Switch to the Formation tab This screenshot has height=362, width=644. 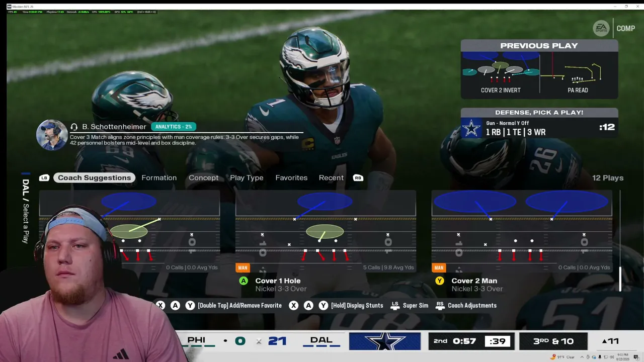coord(159,178)
